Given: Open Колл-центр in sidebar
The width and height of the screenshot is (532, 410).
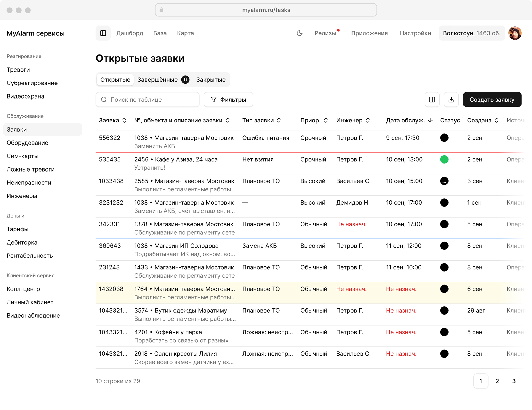Looking at the screenshot, I should coord(23,289).
